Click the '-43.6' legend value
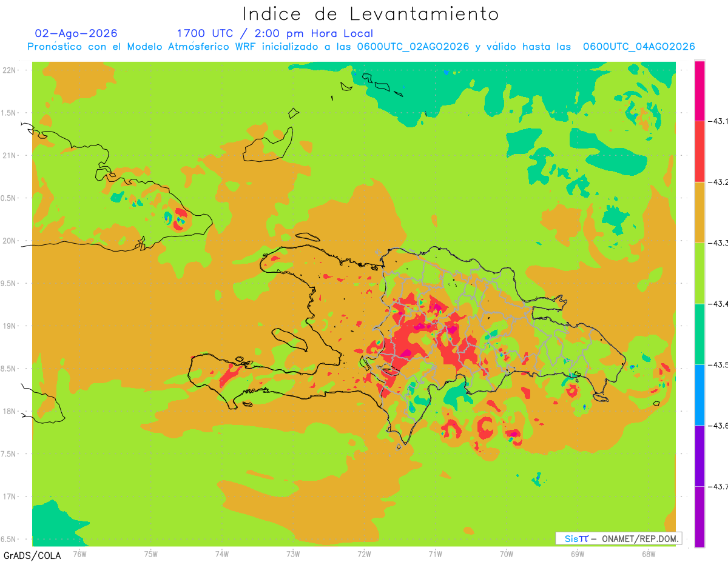 tap(718, 426)
